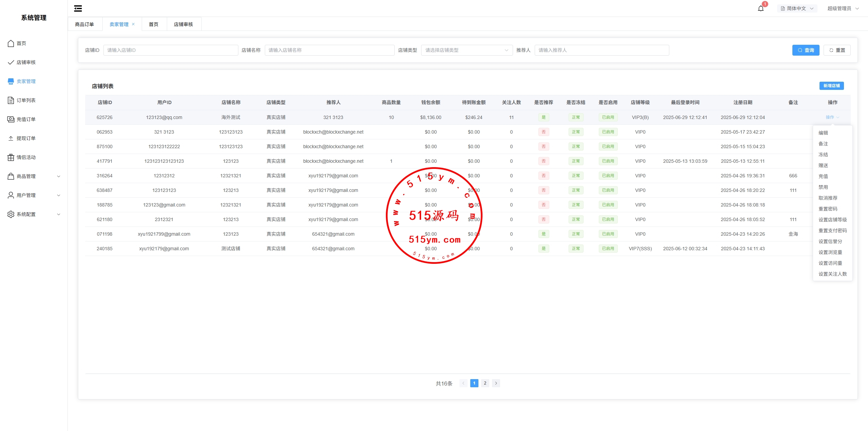Focus the 店铺ID input field
The width and height of the screenshot is (868, 431).
click(171, 50)
